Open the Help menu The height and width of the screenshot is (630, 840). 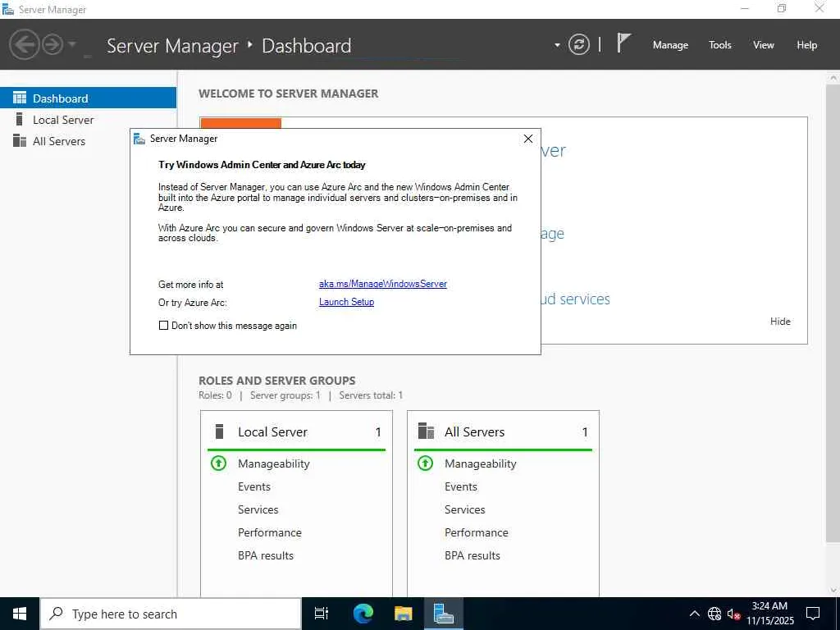806,45
